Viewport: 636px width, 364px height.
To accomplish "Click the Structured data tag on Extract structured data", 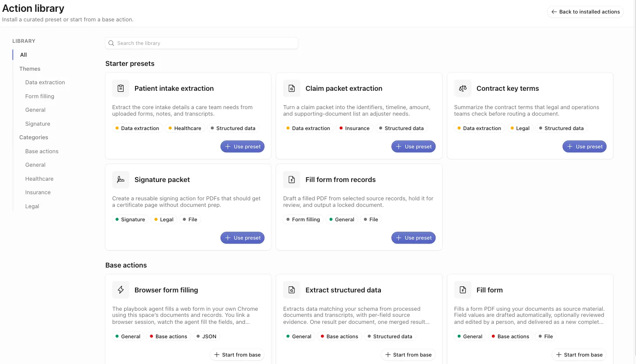I will [x=390, y=337].
